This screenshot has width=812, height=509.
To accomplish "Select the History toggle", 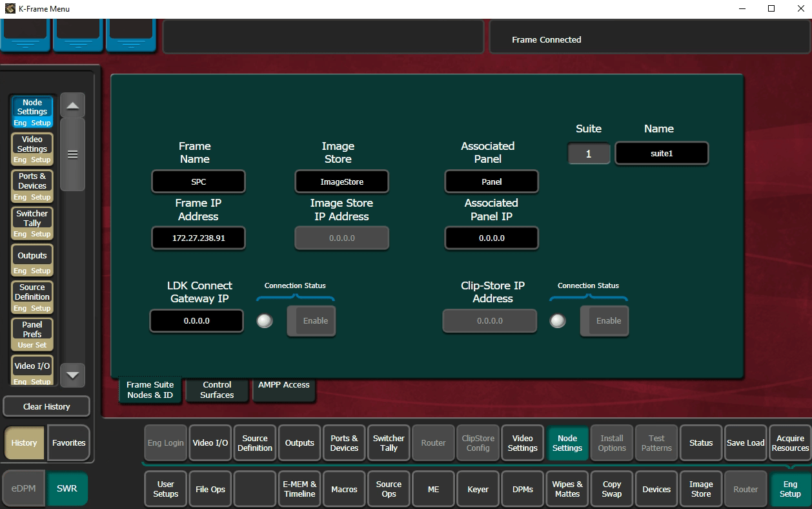I will click(24, 442).
